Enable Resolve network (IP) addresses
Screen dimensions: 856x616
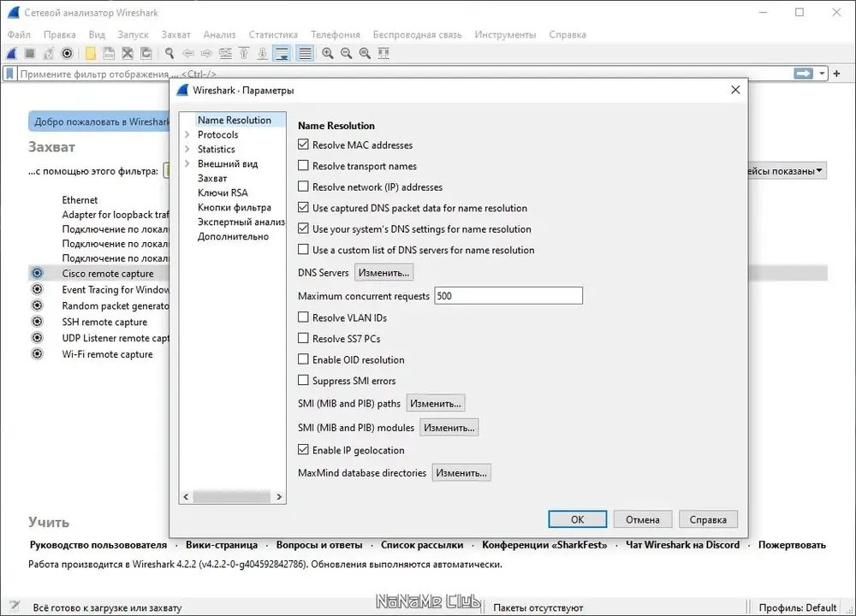303,187
